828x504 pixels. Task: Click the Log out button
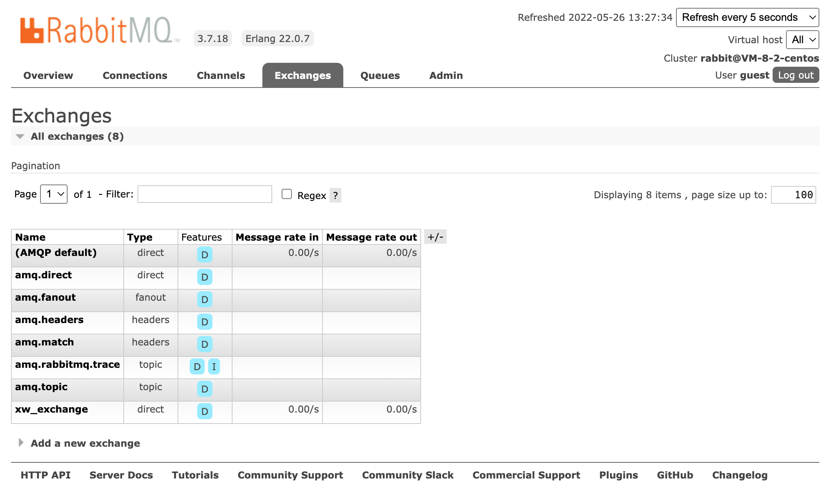tap(795, 75)
